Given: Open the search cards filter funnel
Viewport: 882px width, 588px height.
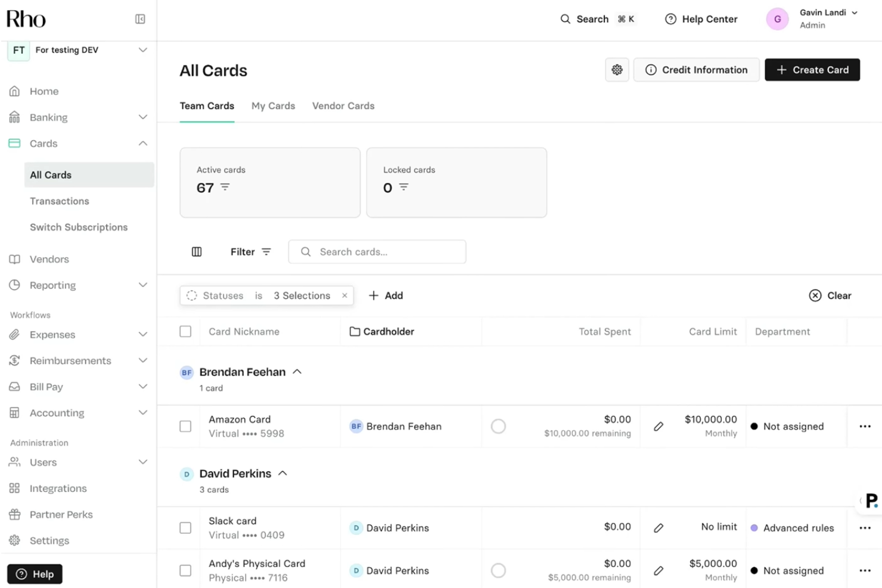Looking at the screenshot, I should coord(266,251).
